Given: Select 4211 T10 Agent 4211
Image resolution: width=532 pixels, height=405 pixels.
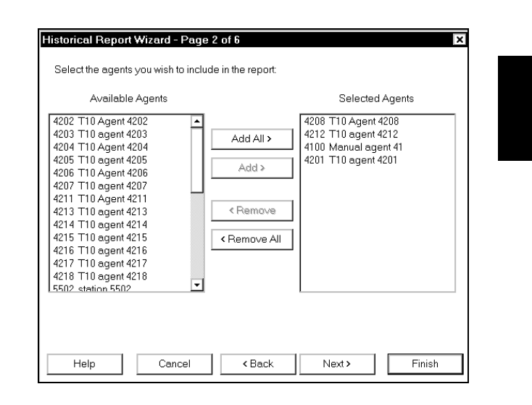Looking at the screenshot, I should coord(120,199).
